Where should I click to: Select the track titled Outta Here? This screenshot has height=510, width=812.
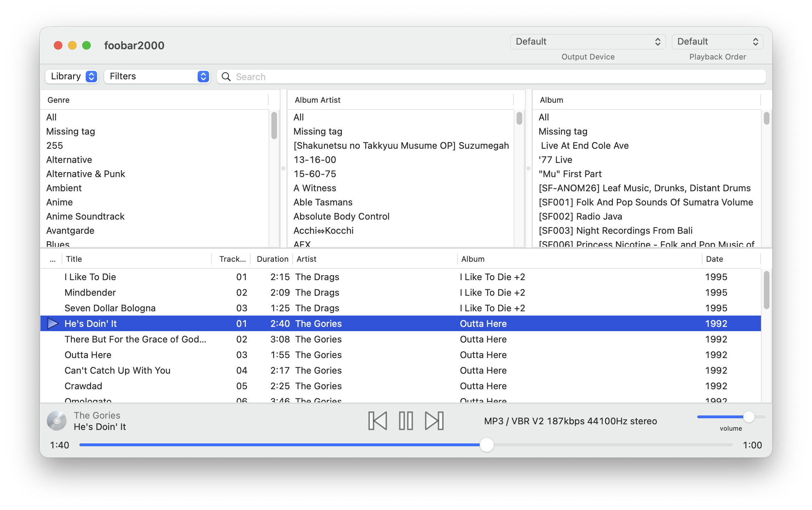tap(401, 355)
